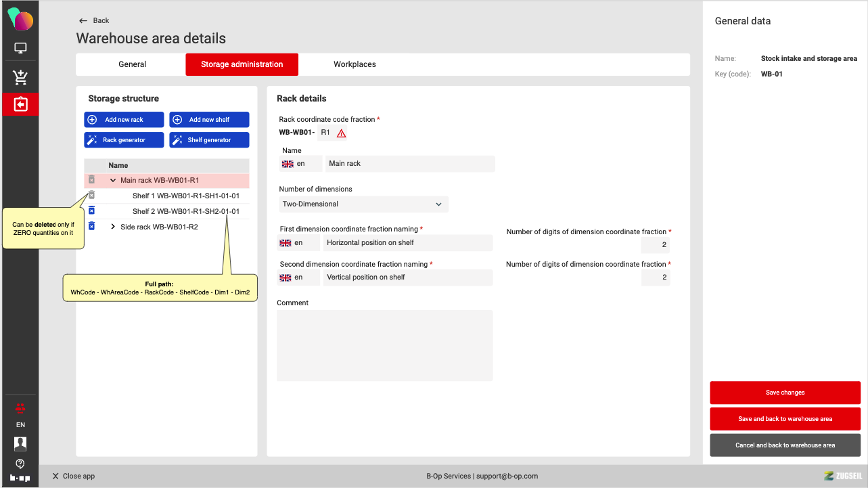Viewport: 868px width, 488px height.
Task: Click the Add new rack button
Action: coord(124,120)
